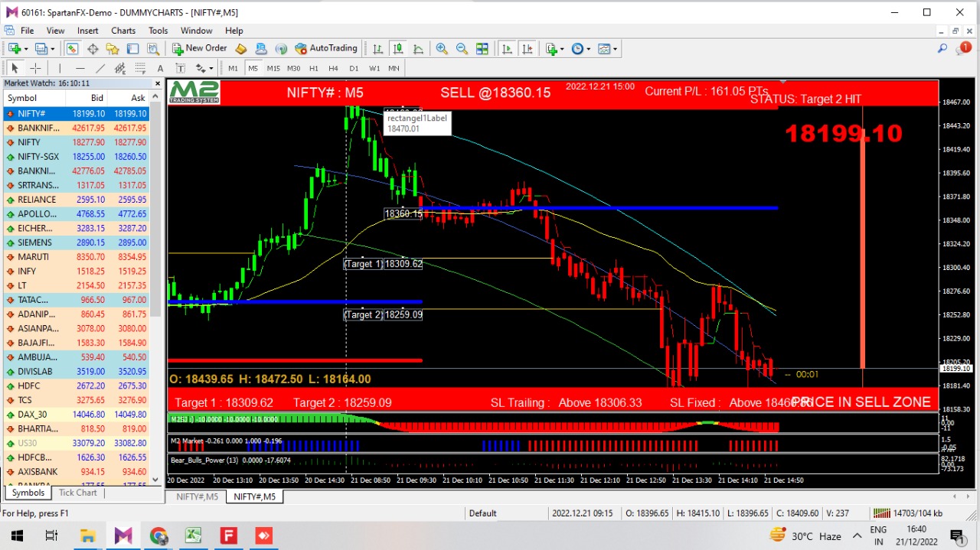980x550 pixels.
Task: Close the Market Watch panel
Action: coord(156,83)
